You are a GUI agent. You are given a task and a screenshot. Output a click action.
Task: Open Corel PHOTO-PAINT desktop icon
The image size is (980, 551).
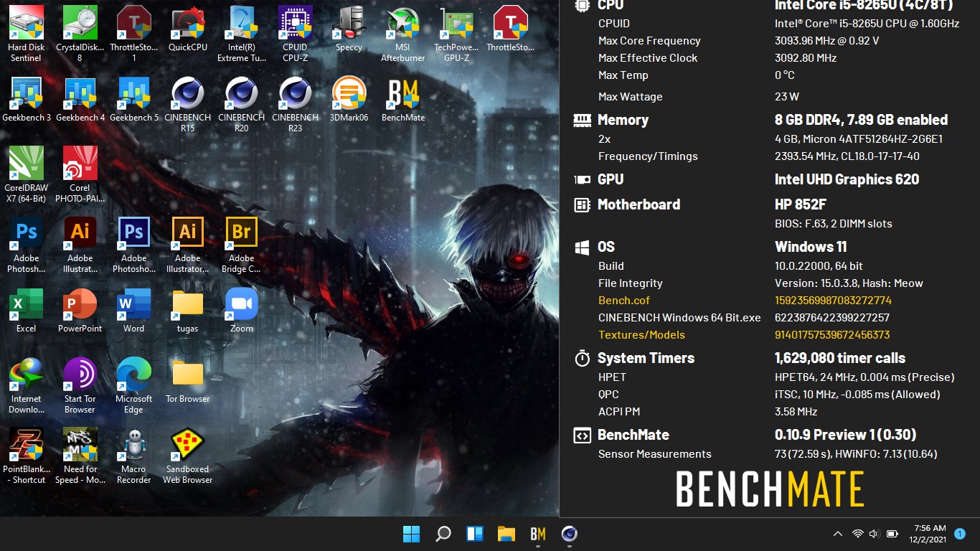(x=80, y=174)
